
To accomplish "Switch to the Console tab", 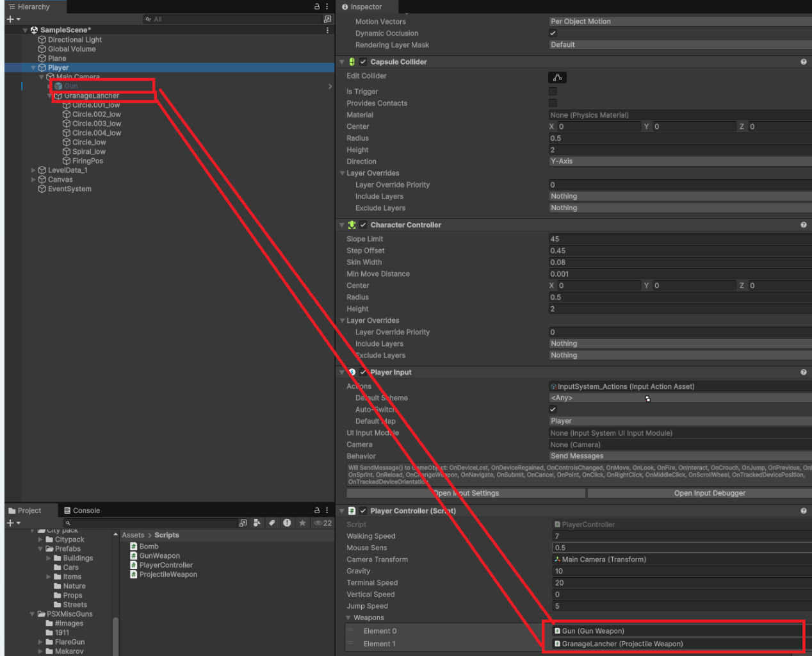I will tap(82, 511).
